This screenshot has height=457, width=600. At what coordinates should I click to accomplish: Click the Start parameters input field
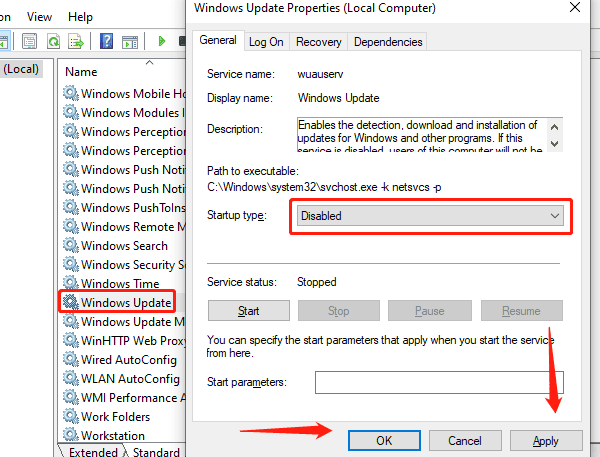(439, 382)
